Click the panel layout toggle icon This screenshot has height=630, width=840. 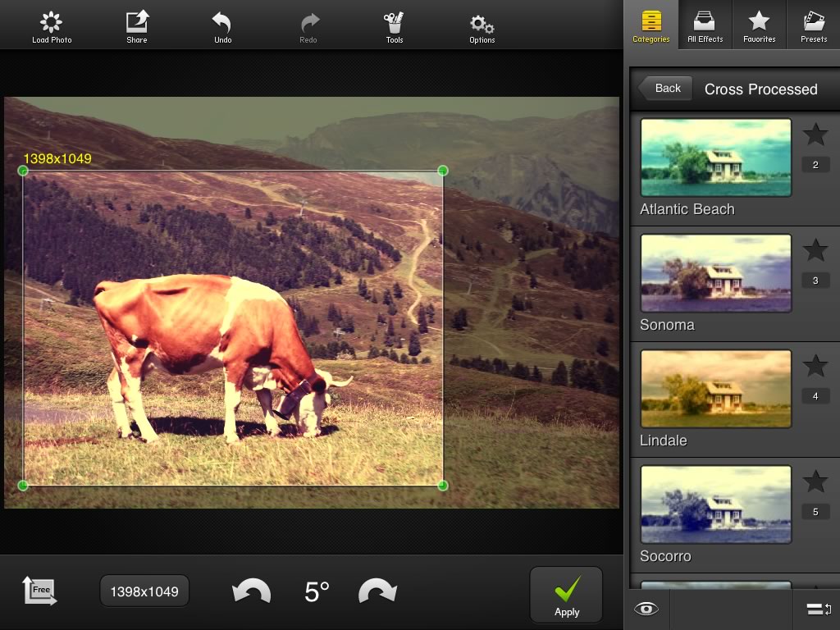click(819, 609)
